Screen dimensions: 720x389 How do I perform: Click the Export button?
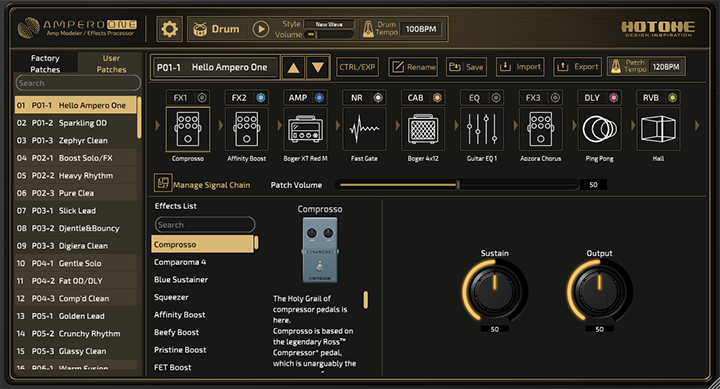pos(577,67)
